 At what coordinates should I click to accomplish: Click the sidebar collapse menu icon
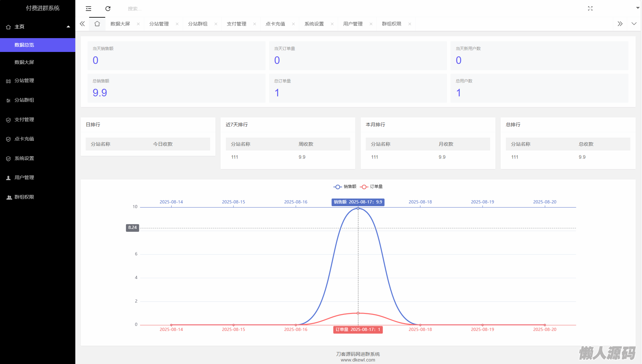[x=89, y=9]
